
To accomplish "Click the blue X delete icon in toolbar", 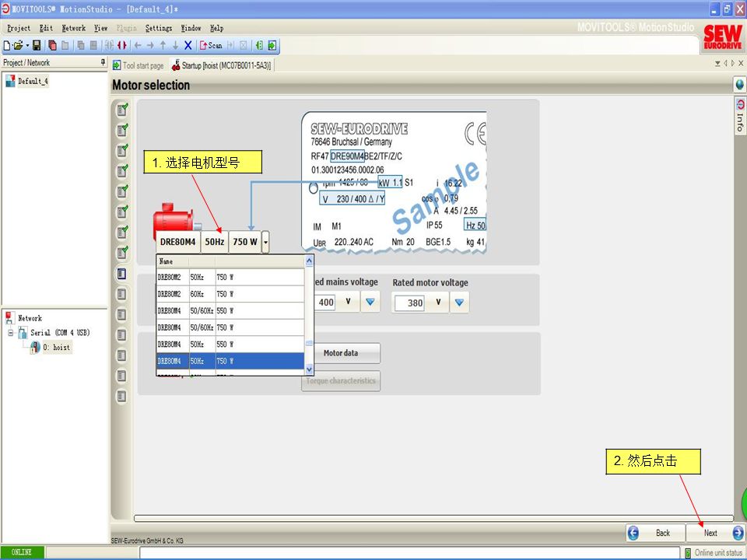I will click(188, 46).
